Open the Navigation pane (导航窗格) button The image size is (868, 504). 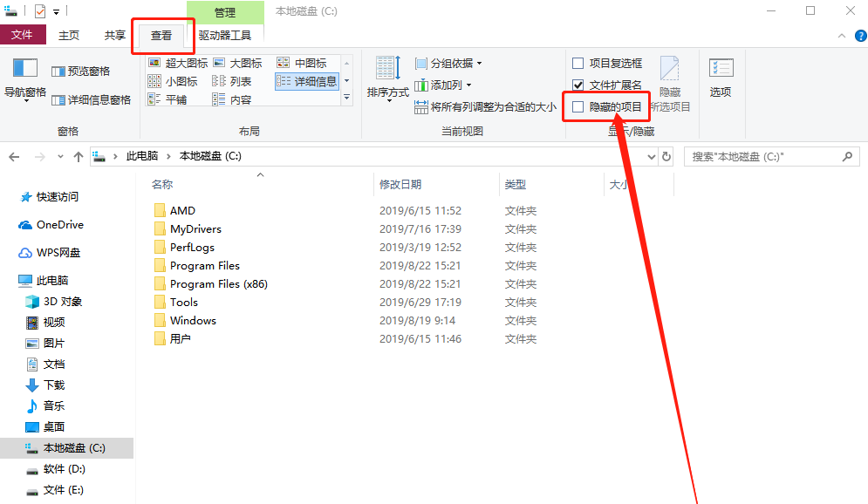[25, 79]
